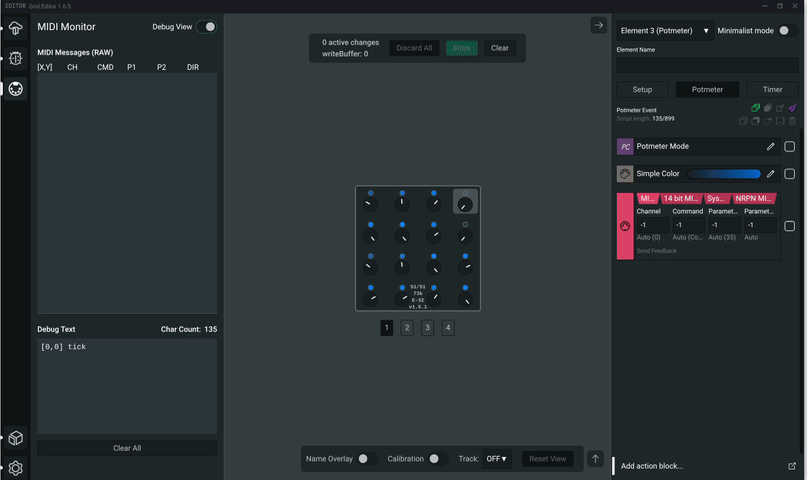This screenshot has width=807, height=480.
Task: Click pencil edit icon for Simple Color
Action: point(770,174)
